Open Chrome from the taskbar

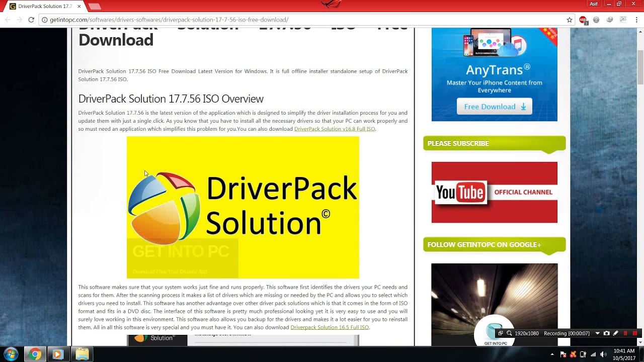tap(35, 354)
